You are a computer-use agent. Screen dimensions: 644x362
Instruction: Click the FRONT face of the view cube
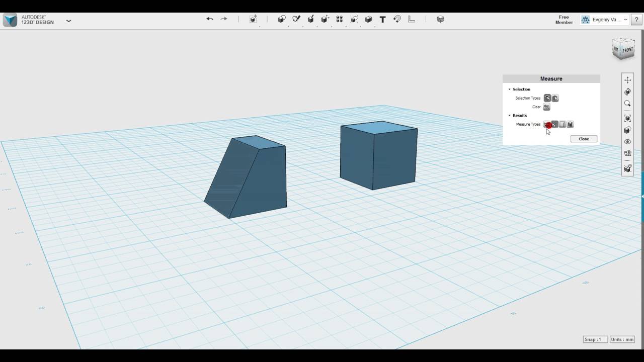(x=628, y=50)
